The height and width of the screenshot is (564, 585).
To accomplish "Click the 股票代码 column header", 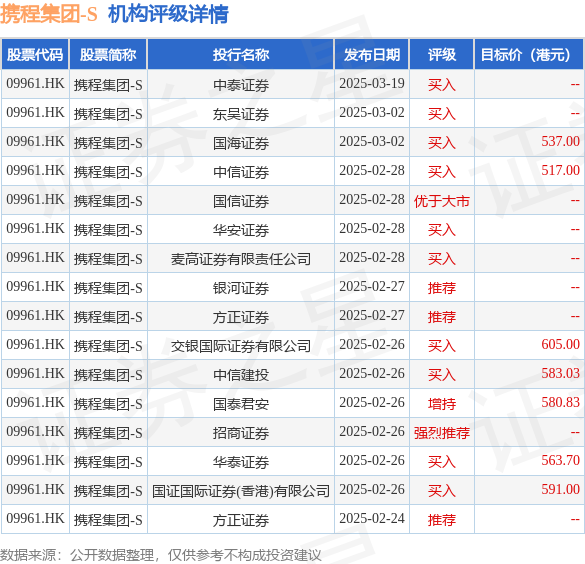I will (35, 55).
